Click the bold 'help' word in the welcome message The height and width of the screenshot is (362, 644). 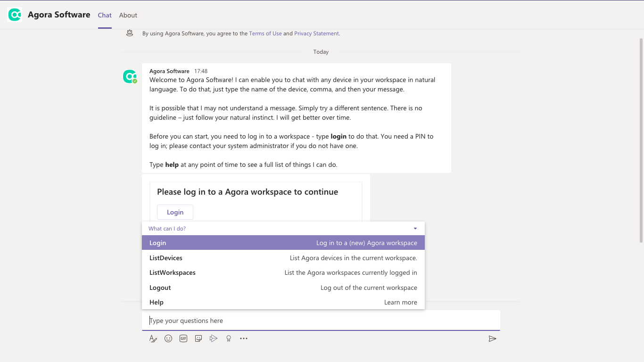(172, 165)
